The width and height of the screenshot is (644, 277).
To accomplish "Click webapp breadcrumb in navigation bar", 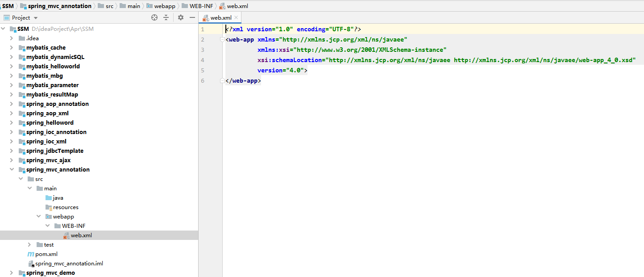I will pyautogui.click(x=161, y=6).
